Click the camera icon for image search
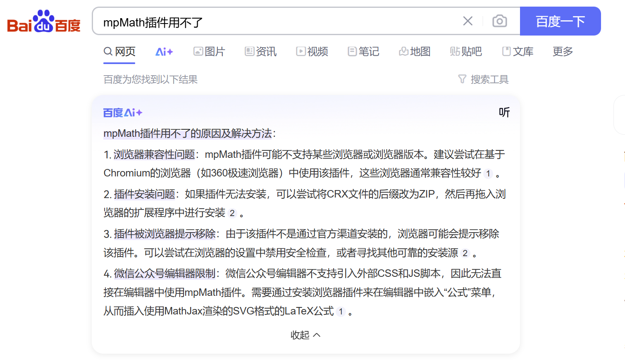 coord(499,21)
